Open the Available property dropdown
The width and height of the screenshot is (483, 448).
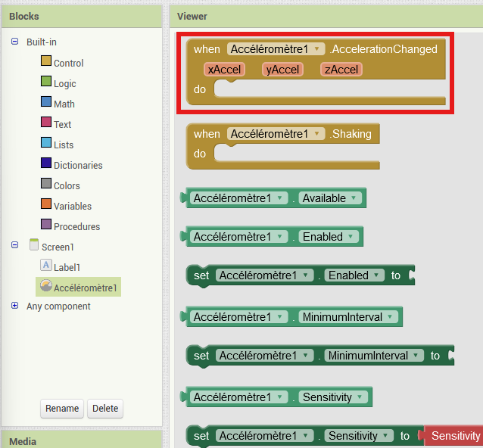[353, 198]
